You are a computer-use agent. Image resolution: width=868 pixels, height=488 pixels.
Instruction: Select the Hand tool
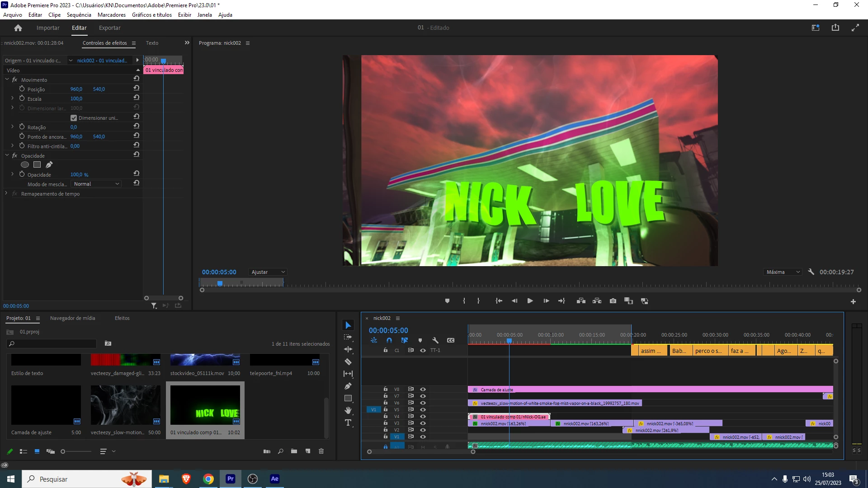(348, 410)
